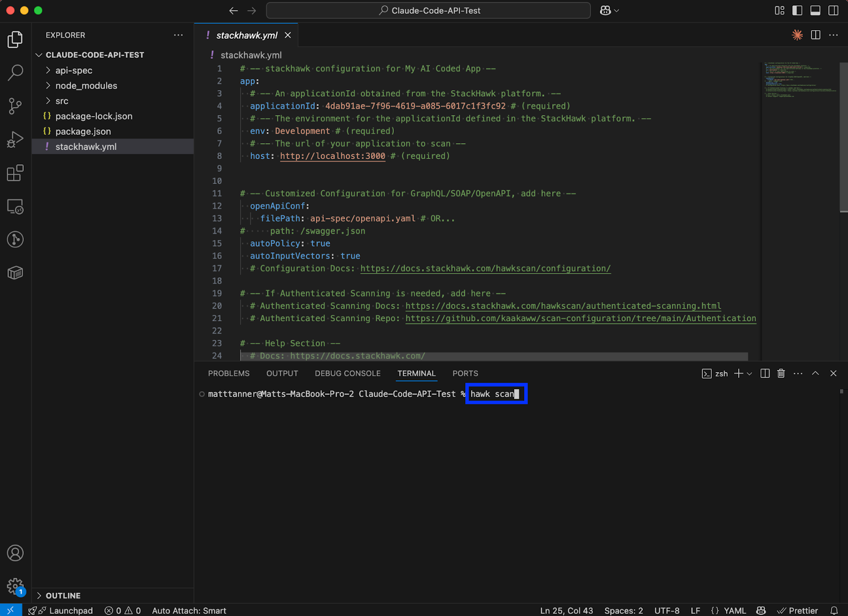The width and height of the screenshot is (848, 616).
Task: Click Prettier in the status bar
Action: 797,610
